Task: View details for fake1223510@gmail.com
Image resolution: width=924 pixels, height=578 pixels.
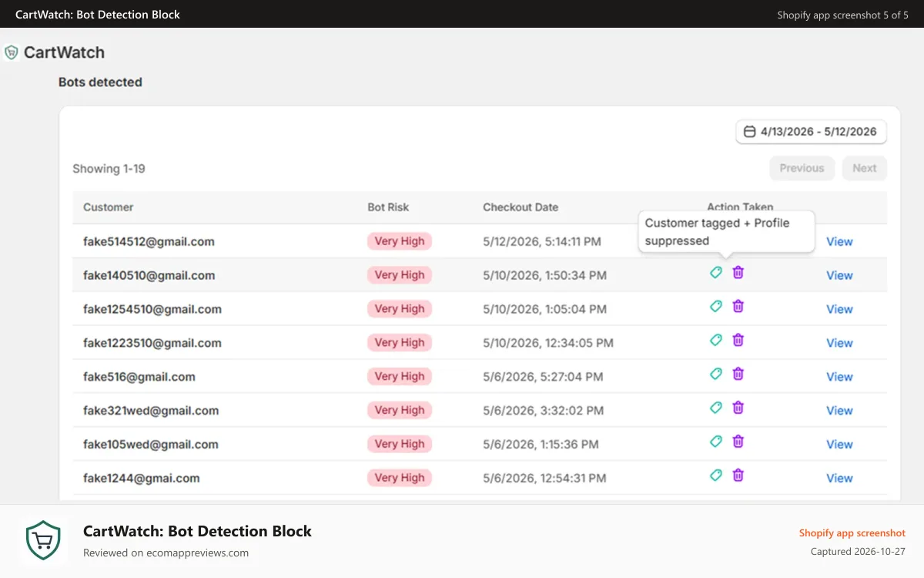Action: pos(839,343)
